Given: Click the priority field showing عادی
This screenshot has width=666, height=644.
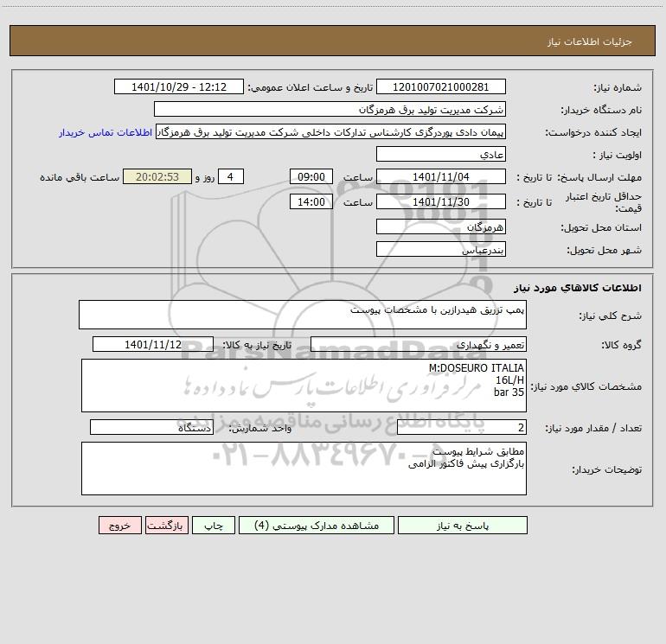Looking at the screenshot, I should click(x=441, y=154).
